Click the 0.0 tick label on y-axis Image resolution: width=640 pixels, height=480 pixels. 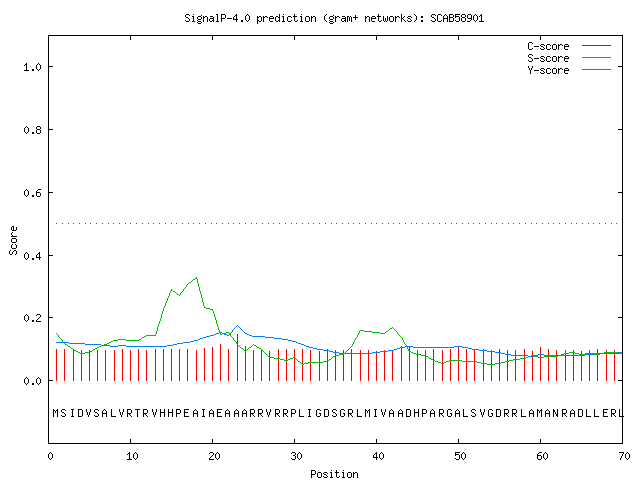[32, 381]
